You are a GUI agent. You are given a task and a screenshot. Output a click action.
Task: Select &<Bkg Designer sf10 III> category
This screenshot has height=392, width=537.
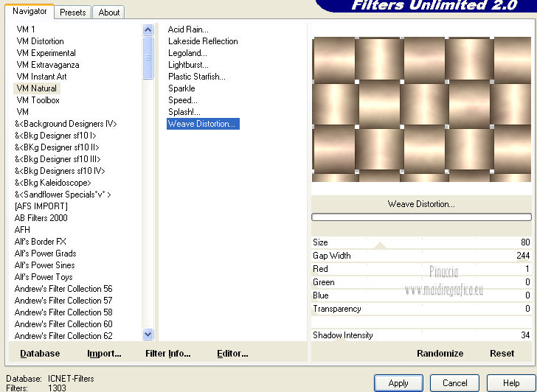[x=58, y=159]
